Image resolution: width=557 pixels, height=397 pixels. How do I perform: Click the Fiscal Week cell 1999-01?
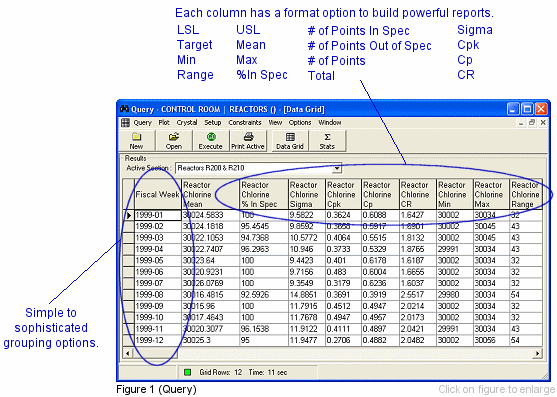coord(158,215)
